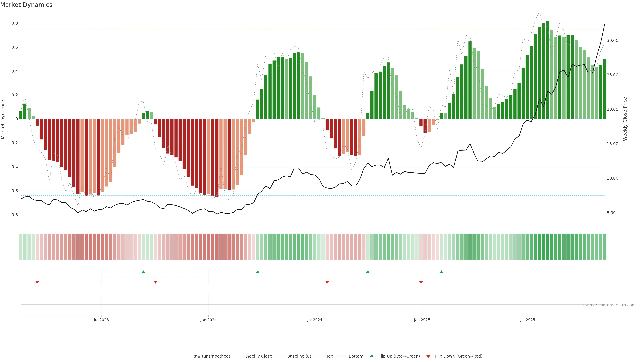Viewport: 644px width, 362px height.
Task: Click the green triangle icon in the legend
Action: click(x=372, y=356)
